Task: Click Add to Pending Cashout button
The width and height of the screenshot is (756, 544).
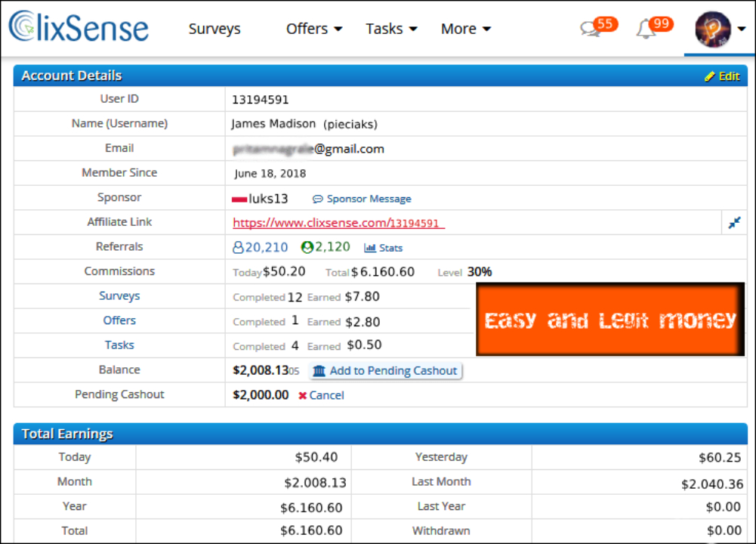Action: click(385, 371)
